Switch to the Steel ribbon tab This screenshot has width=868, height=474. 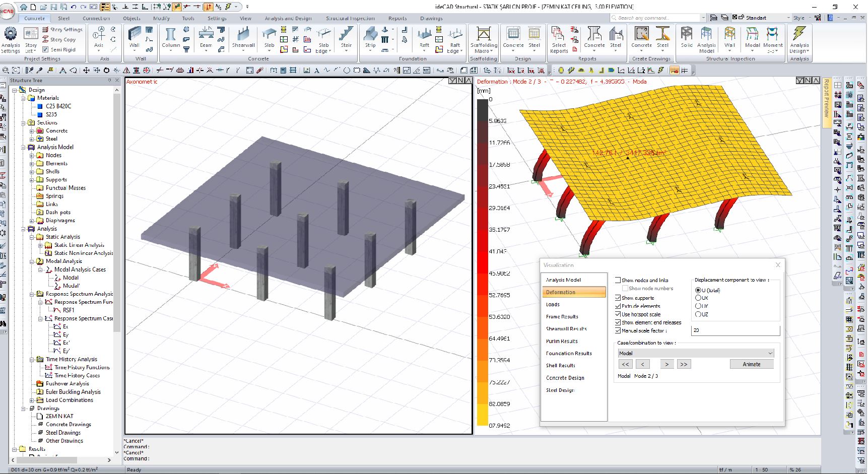63,18
